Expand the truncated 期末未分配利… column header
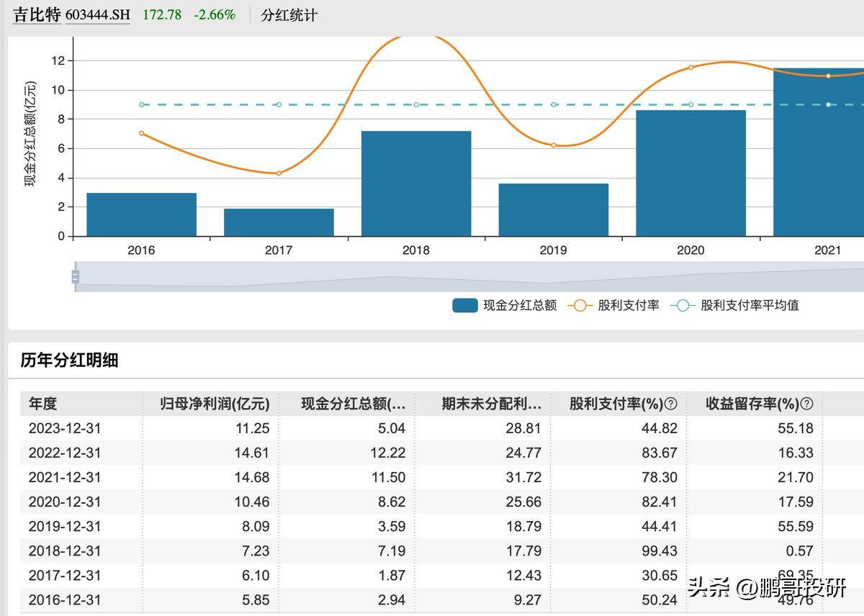 pos(491,404)
